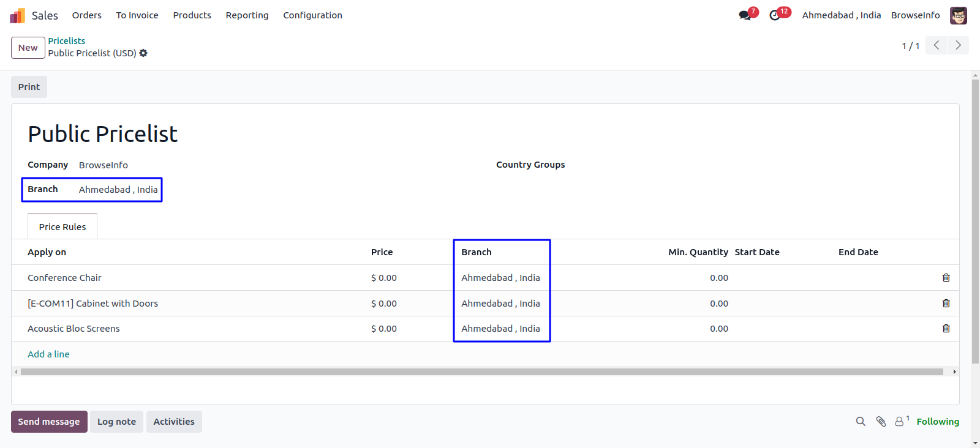Click the paperclip attachments icon

coord(881,422)
